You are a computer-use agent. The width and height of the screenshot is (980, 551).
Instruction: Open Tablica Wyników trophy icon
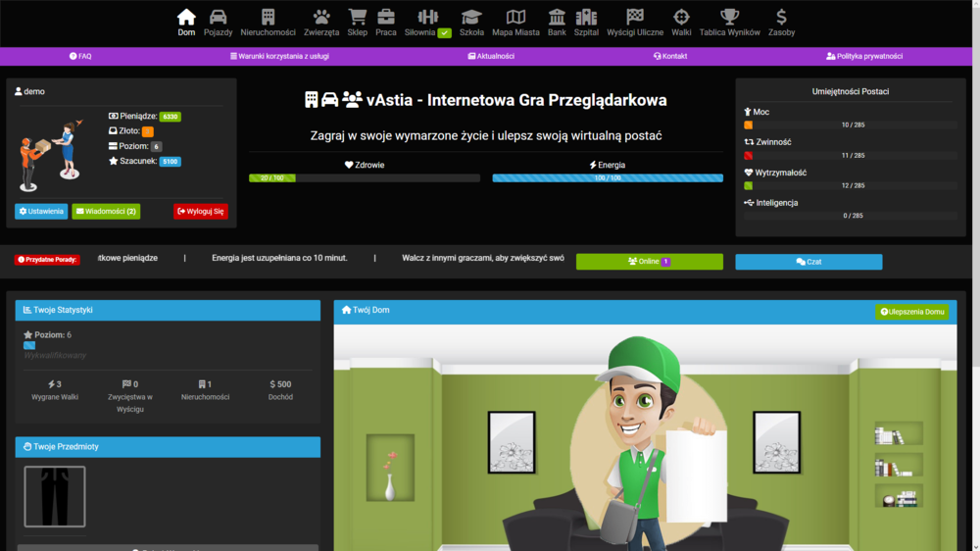click(x=729, y=17)
